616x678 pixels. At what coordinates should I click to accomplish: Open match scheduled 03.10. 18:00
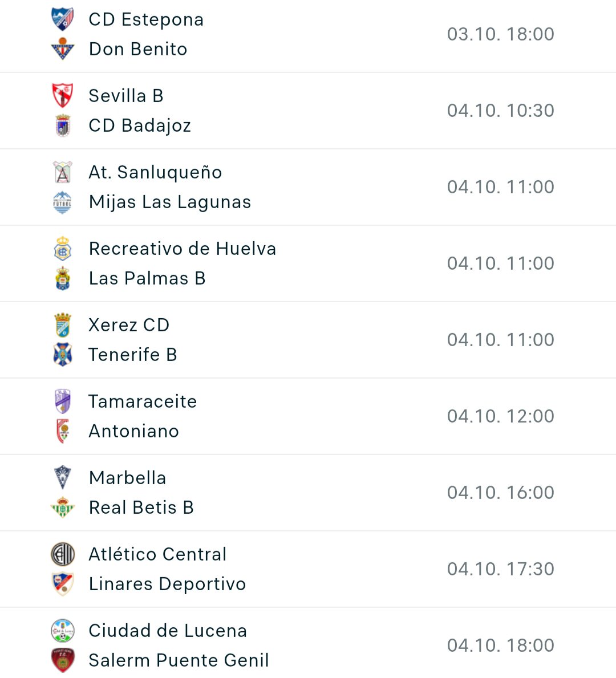click(x=308, y=35)
